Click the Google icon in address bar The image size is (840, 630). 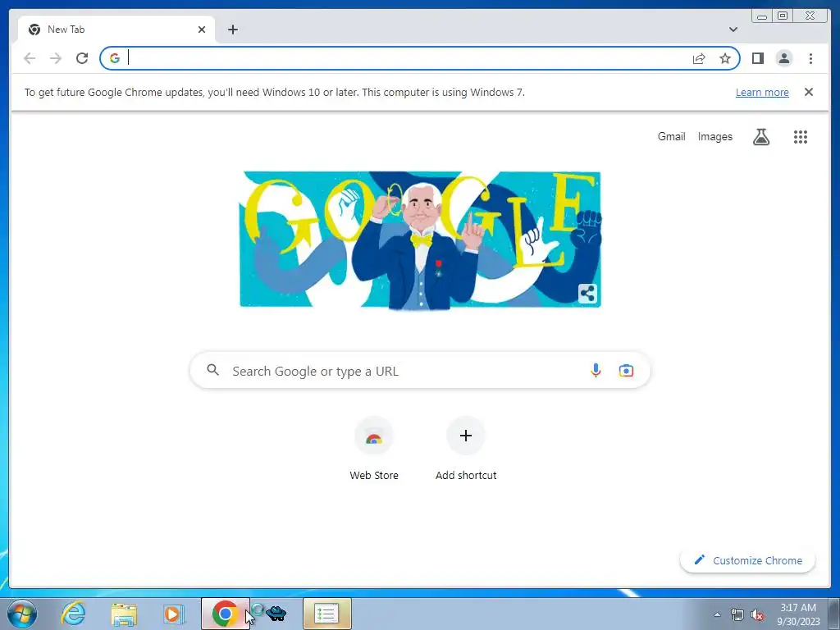pos(115,58)
